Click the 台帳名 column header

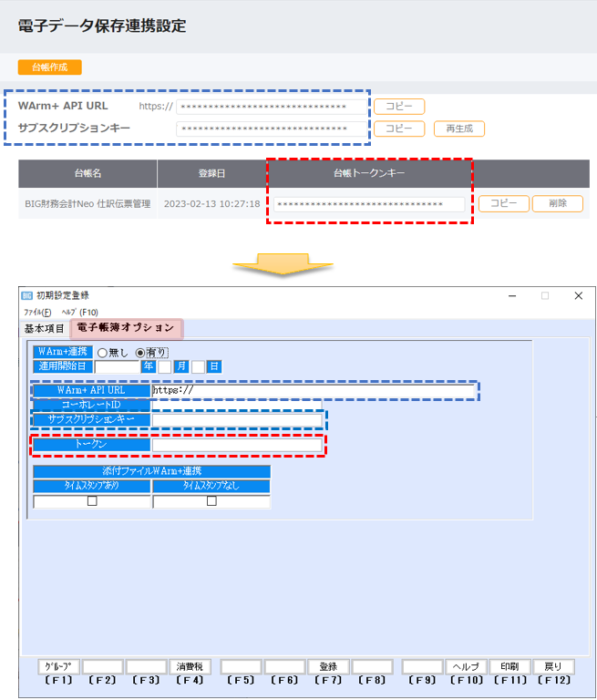pyautogui.click(x=87, y=173)
